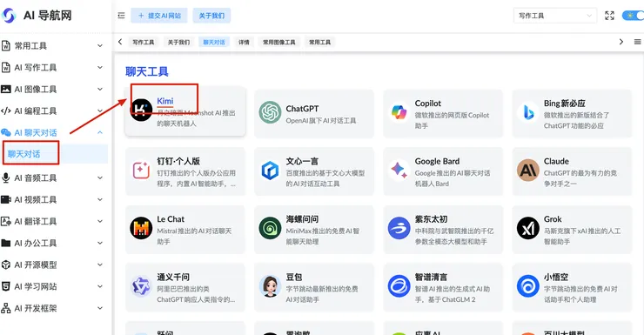Click the ChatGPT logo icon
644x335 pixels.
(270, 112)
